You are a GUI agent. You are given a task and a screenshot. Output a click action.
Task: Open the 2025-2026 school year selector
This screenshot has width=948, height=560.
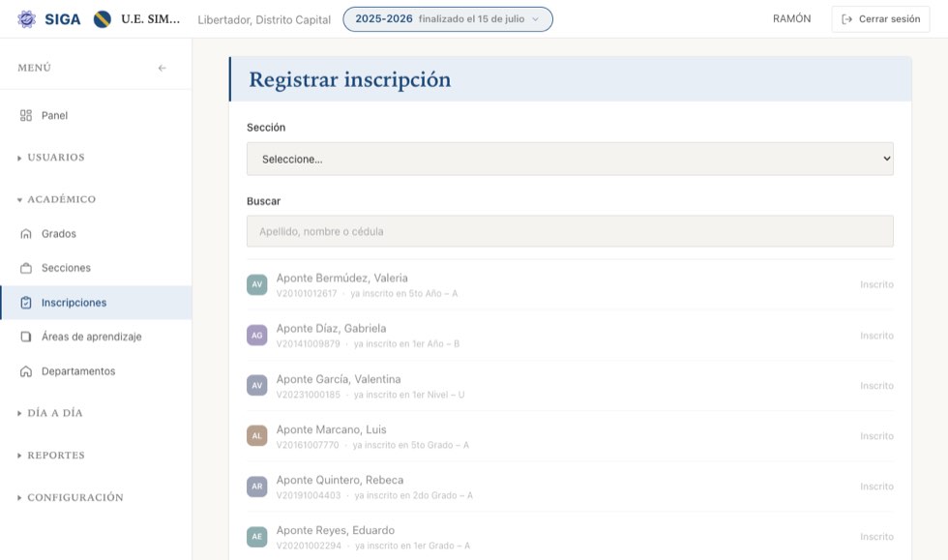(x=447, y=19)
